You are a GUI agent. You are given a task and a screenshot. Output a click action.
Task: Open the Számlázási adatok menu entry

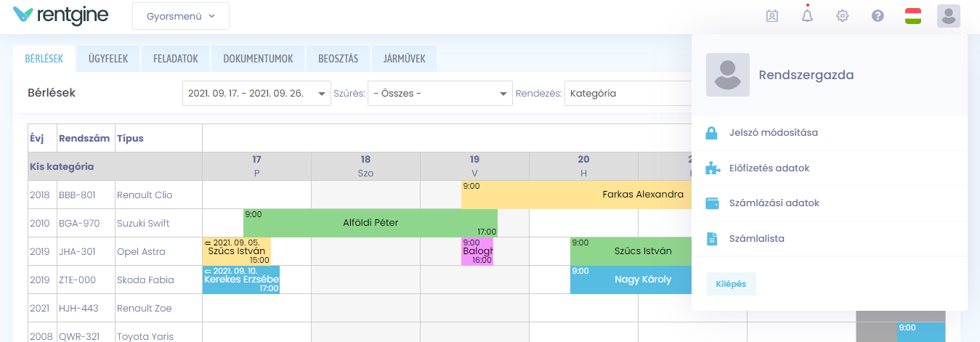pos(774,203)
